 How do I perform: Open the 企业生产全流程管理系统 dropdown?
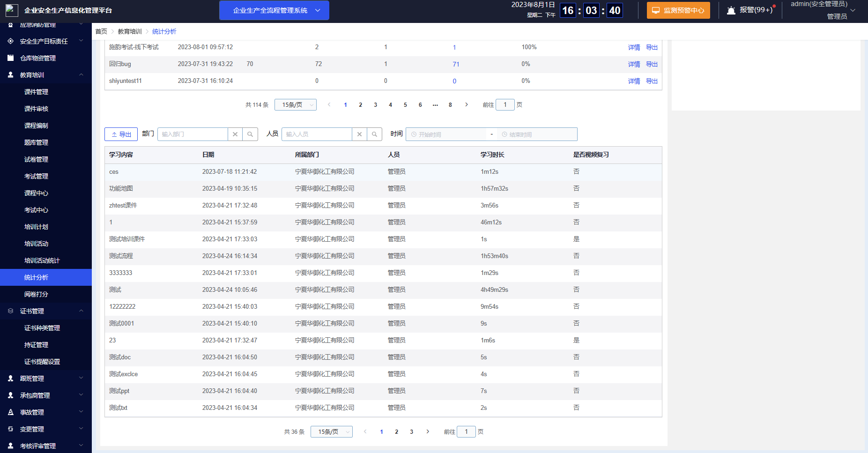point(274,10)
